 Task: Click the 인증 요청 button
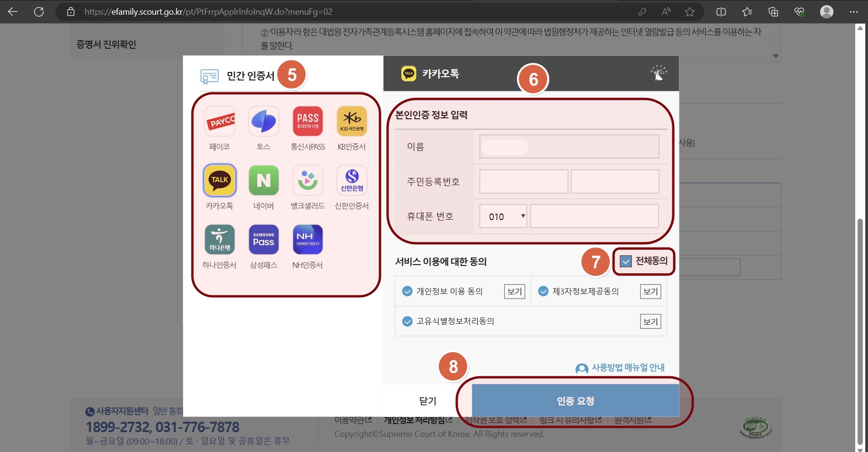575,400
